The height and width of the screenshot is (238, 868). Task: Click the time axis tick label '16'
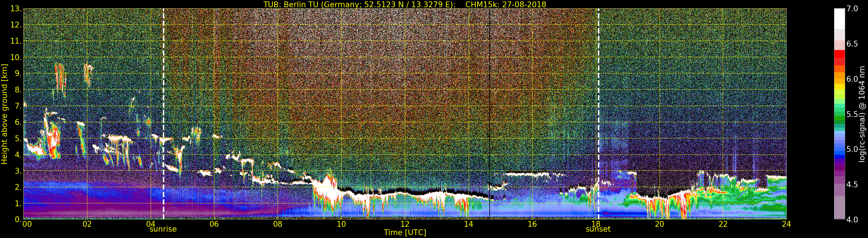532,224
